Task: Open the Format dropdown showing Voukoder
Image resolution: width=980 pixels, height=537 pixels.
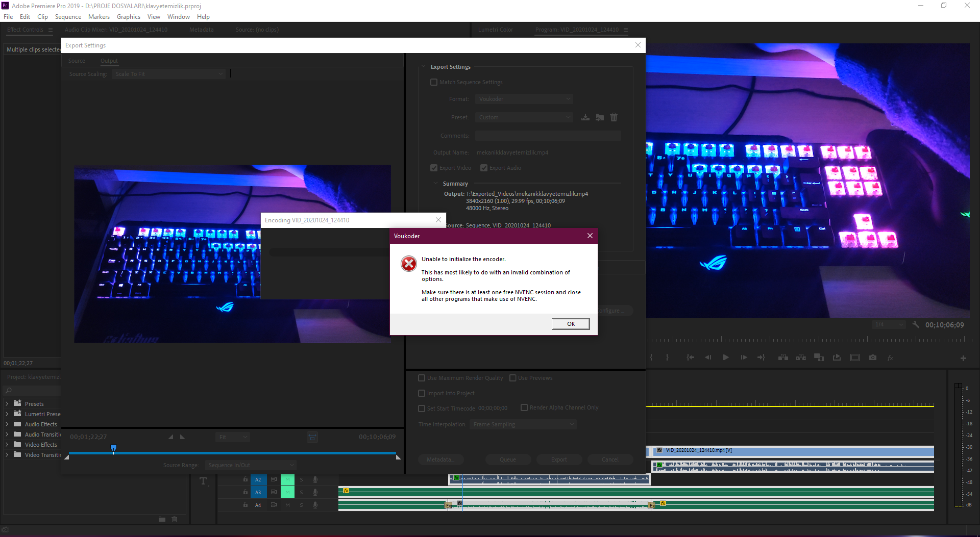Action: click(524, 99)
